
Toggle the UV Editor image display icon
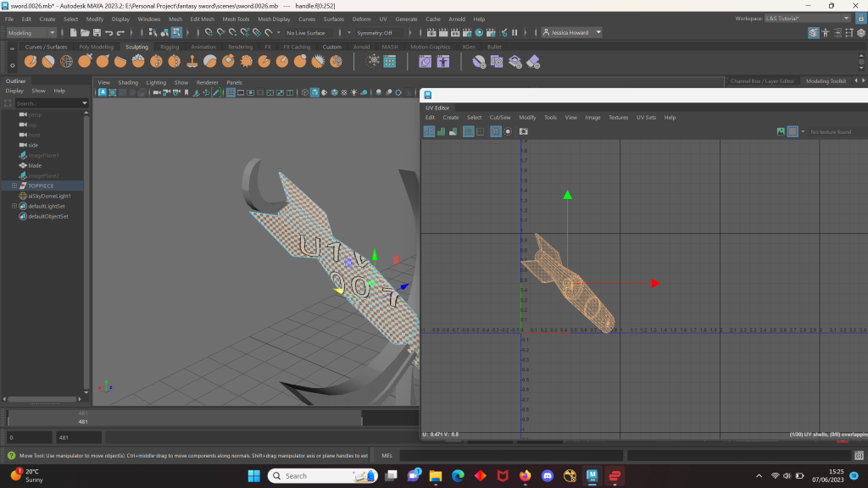(781, 131)
